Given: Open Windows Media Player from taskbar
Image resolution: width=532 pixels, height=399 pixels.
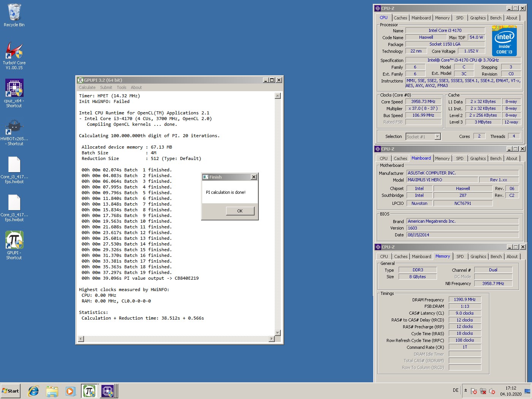Looking at the screenshot, I should coord(70,391).
